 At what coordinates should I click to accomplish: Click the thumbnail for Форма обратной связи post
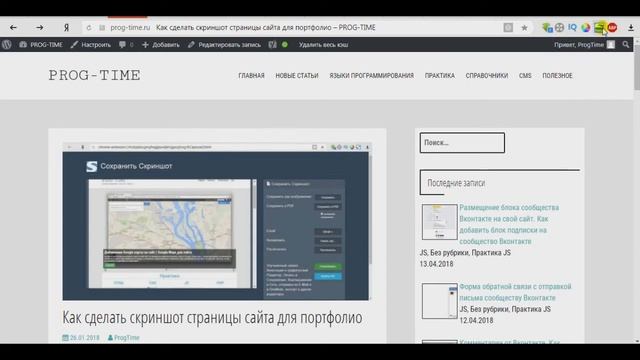[x=440, y=301]
